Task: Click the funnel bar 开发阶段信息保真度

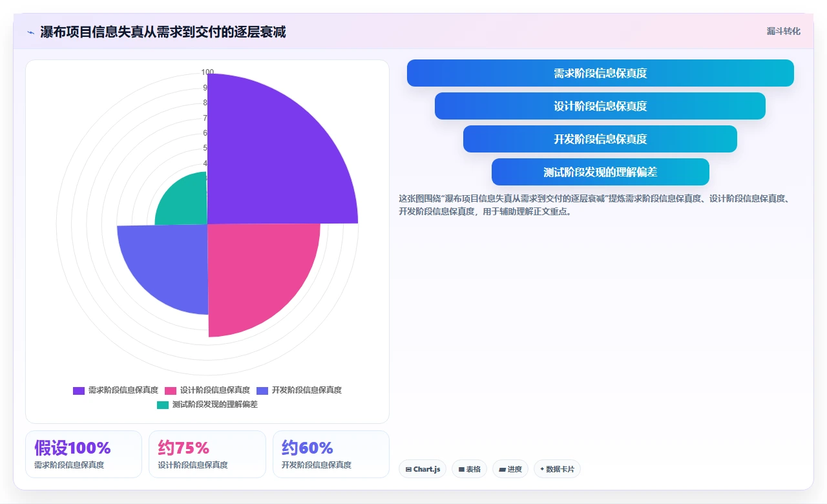Action: pos(600,139)
